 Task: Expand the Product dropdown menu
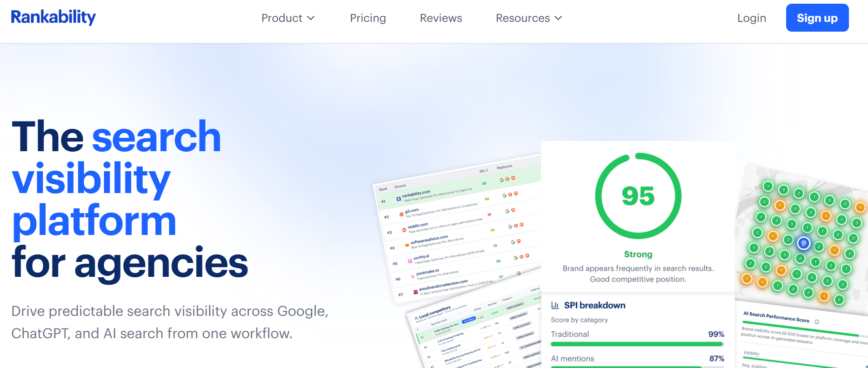[x=288, y=18]
